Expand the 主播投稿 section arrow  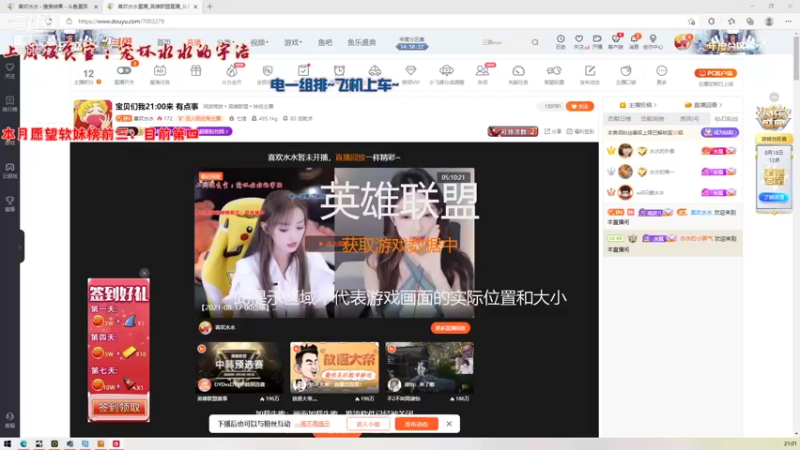656,105
